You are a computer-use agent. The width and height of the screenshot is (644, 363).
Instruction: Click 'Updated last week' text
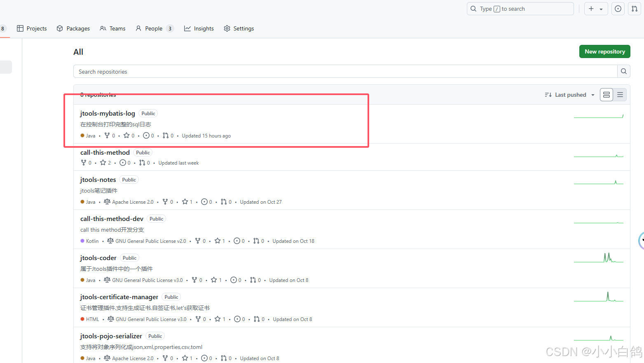click(178, 163)
